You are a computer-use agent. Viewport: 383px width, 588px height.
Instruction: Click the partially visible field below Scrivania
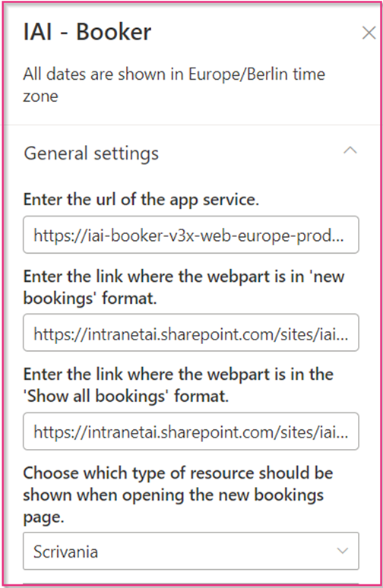191,583
